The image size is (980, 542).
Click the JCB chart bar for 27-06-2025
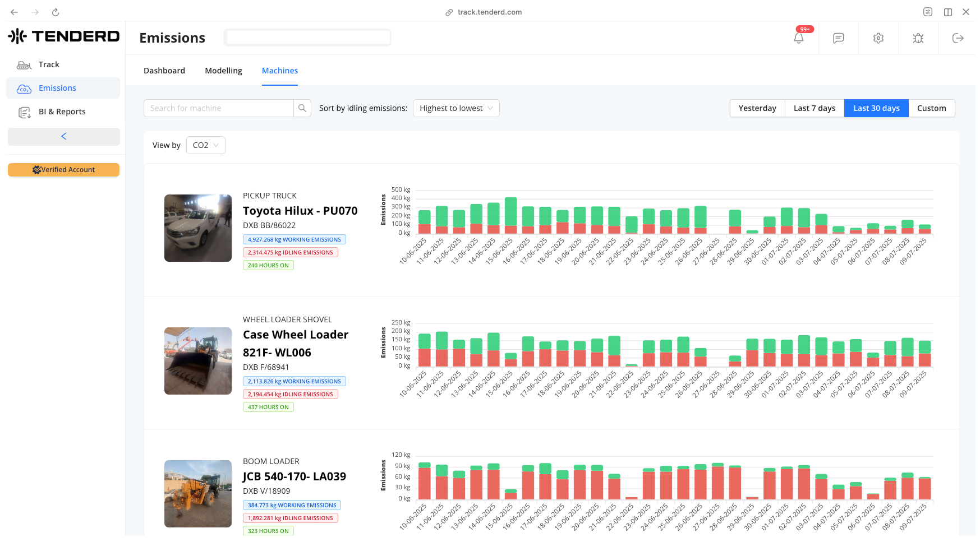pyautogui.click(x=717, y=481)
